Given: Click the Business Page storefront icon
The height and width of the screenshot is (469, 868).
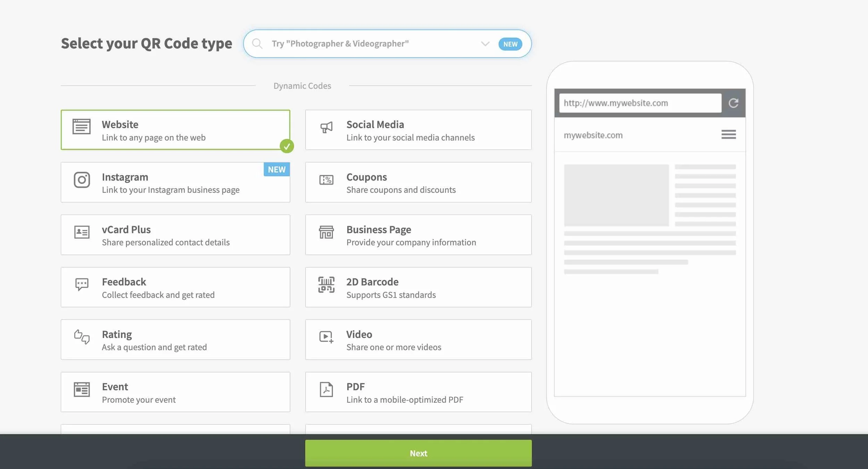Looking at the screenshot, I should point(326,232).
